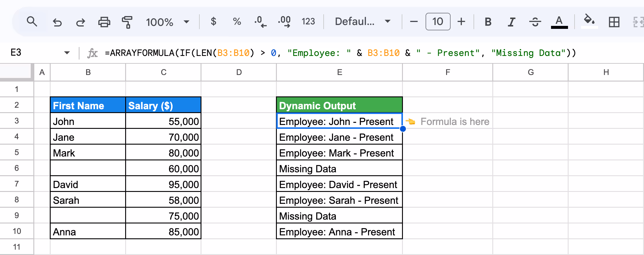Select column G header
This screenshot has height=255, width=644.
point(530,72)
